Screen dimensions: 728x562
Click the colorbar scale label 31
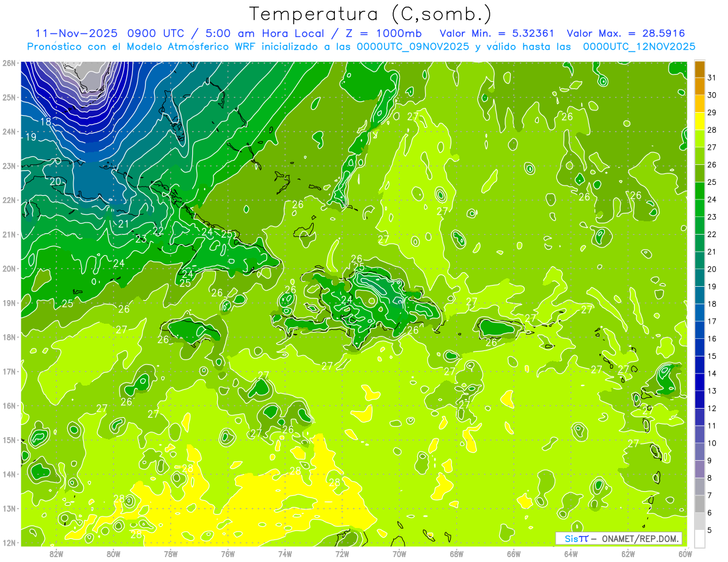click(712, 78)
